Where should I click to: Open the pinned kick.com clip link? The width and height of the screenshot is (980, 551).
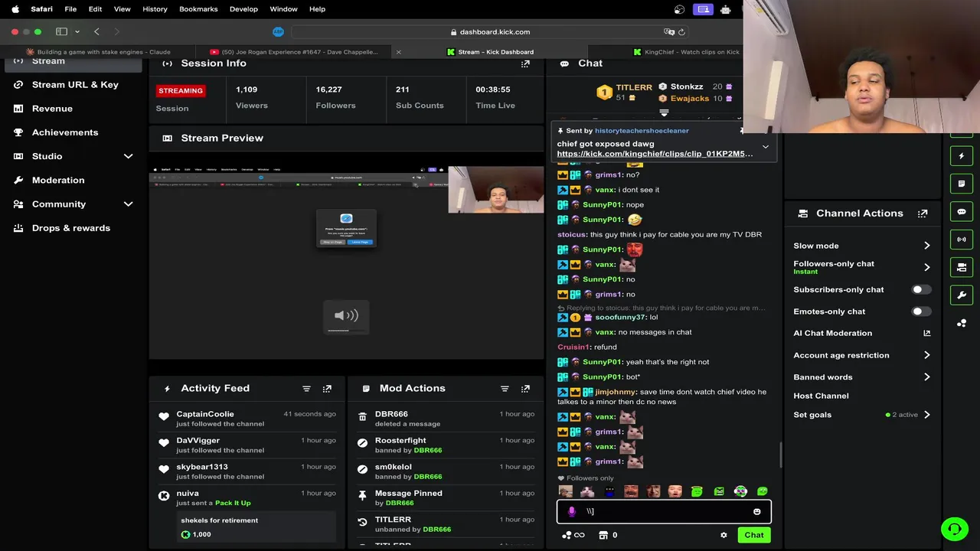tap(655, 154)
